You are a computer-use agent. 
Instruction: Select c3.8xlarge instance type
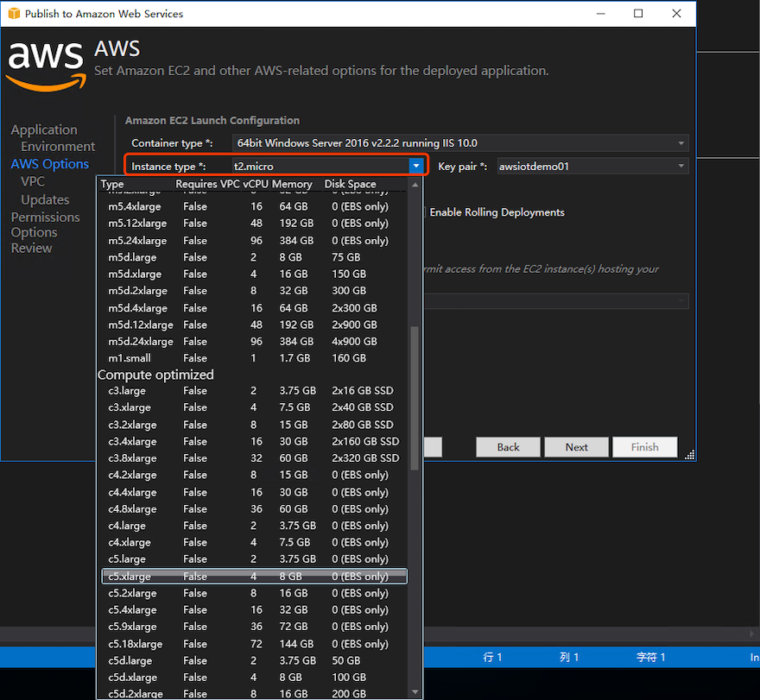pyautogui.click(x=255, y=457)
